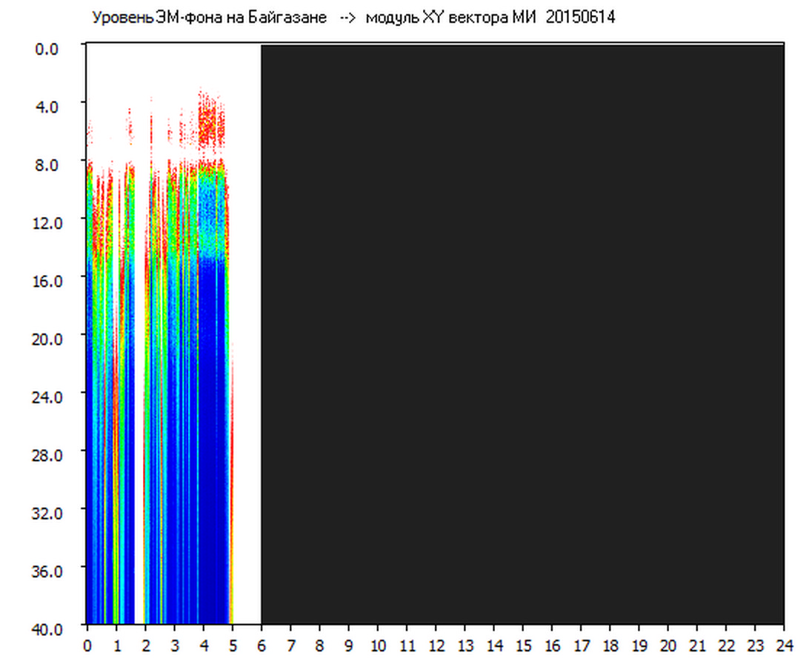Click the y-axis label '32.0'
The width and height of the screenshot is (812, 667).
[47, 513]
